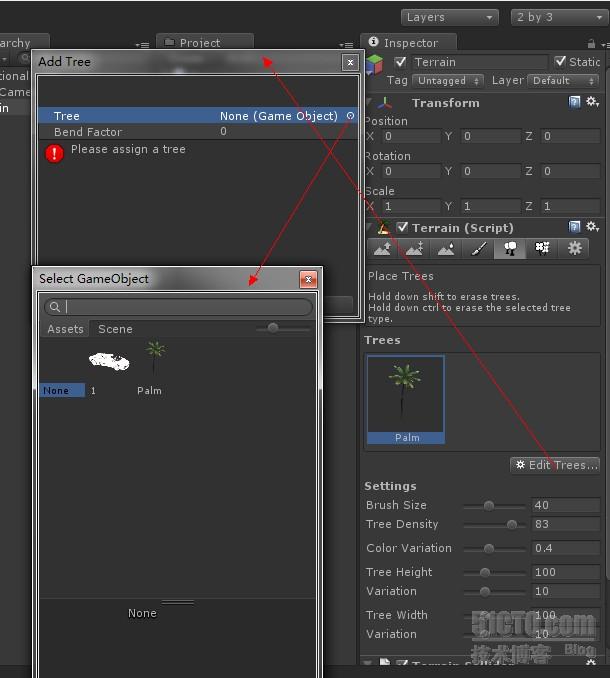Click the Tree object picker circle

point(350,115)
